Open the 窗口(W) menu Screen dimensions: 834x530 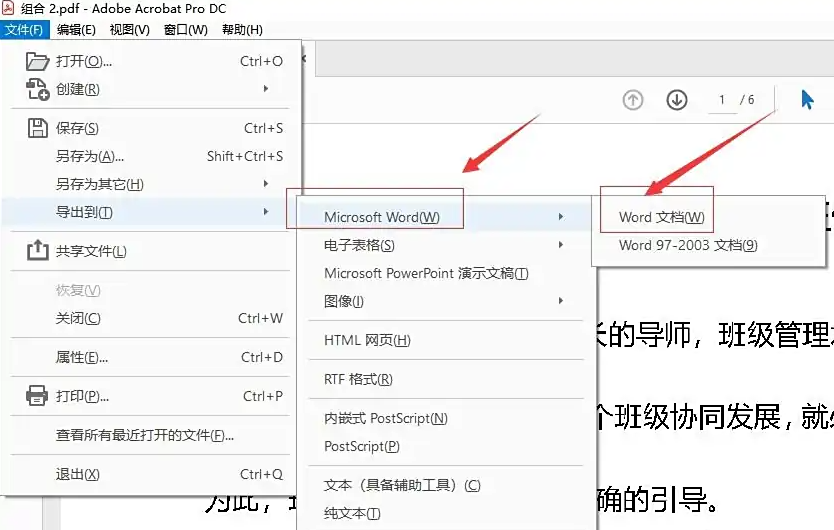tap(186, 30)
